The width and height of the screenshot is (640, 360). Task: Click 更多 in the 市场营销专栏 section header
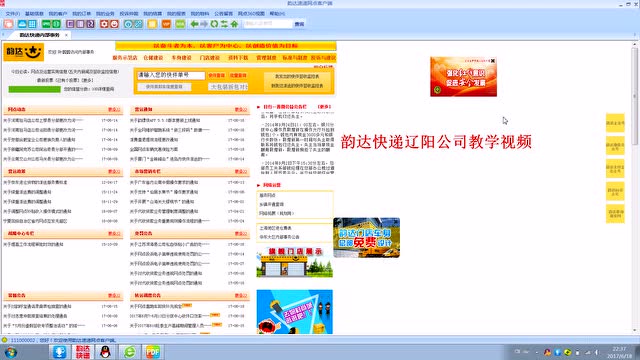[241, 171]
